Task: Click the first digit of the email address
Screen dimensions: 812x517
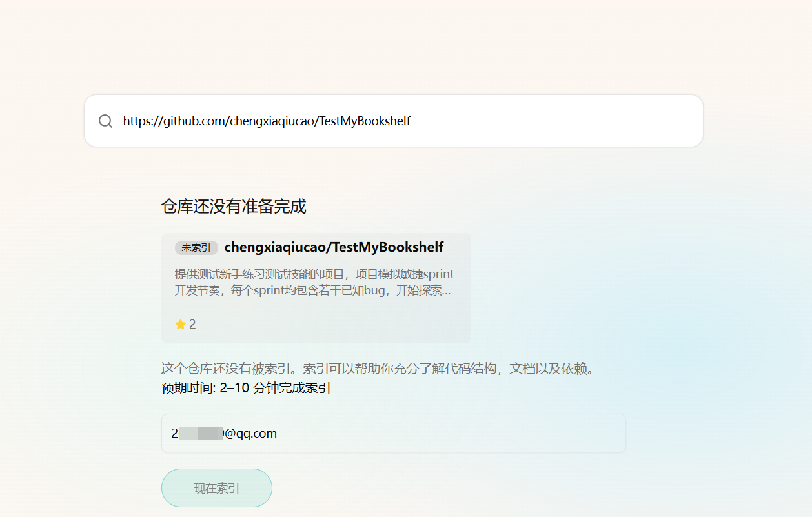Action: point(174,434)
